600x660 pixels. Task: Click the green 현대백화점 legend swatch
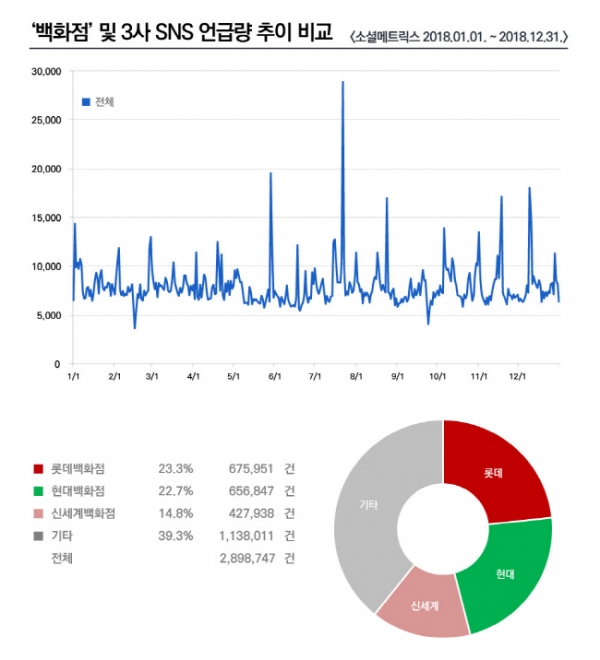[38, 491]
